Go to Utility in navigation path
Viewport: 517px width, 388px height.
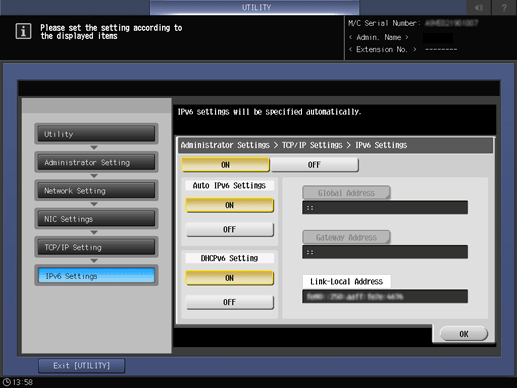coord(96,134)
